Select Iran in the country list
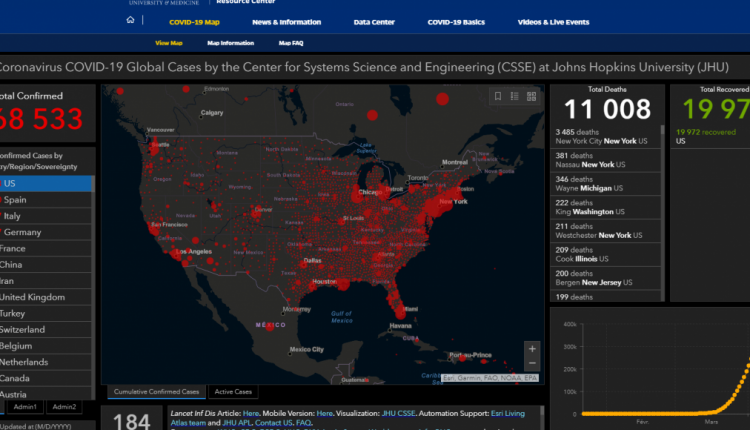This screenshot has width=750, height=430. click(x=45, y=281)
